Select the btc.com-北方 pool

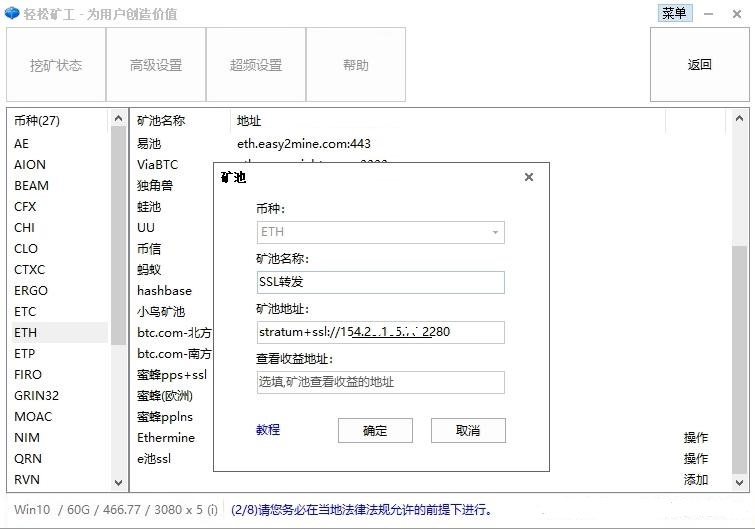coord(174,333)
